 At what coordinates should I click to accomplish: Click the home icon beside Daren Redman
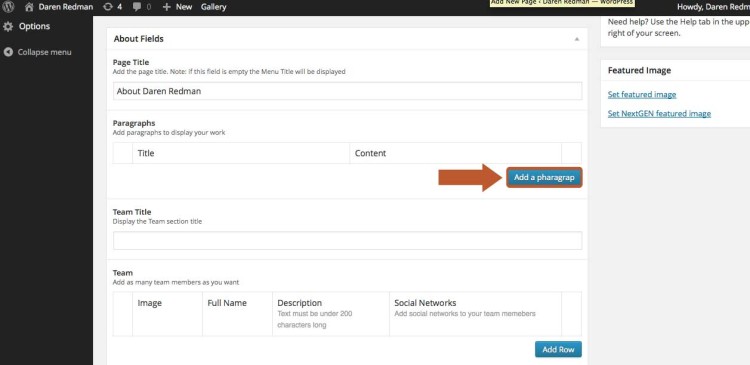tap(29, 7)
